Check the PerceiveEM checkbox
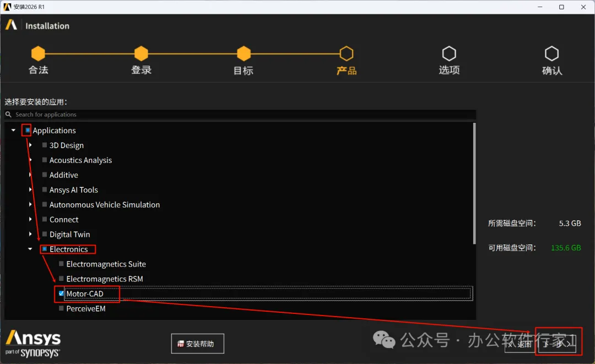Screen dimensions: 595x364 [x=61, y=308]
